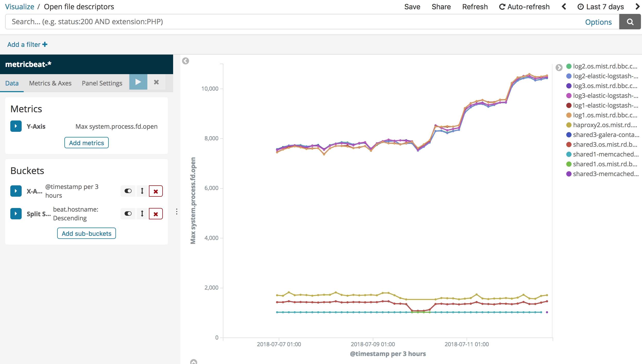Disable the X-Axis timestamp aggregation toggle
The height and width of the screenshot is (364, 642).
coord(128,191)
